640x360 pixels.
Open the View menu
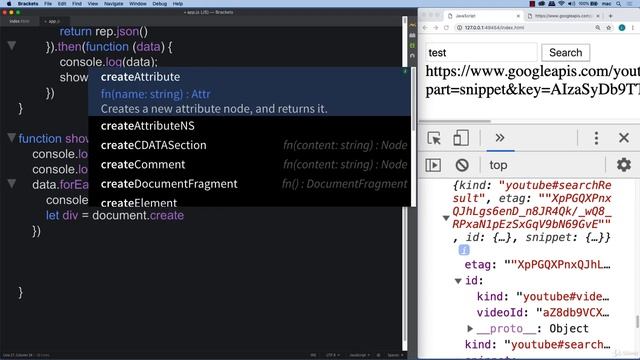pos(93,4)
